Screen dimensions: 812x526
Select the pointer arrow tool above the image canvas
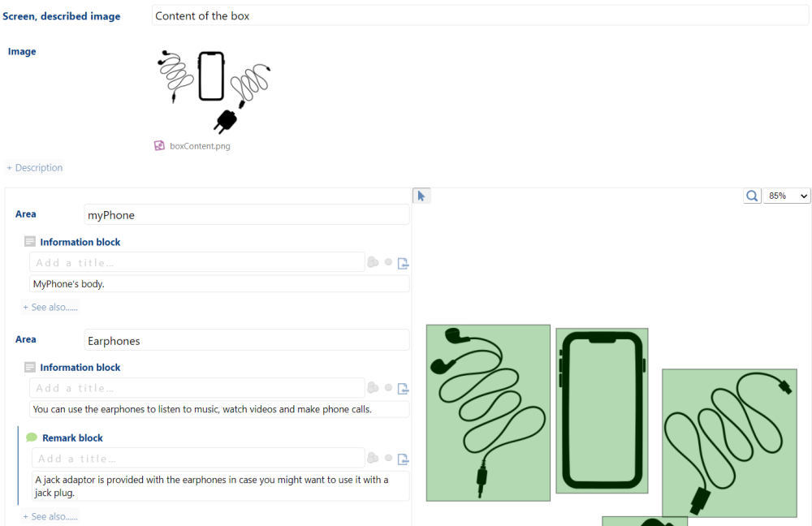[x=421, y=196]
